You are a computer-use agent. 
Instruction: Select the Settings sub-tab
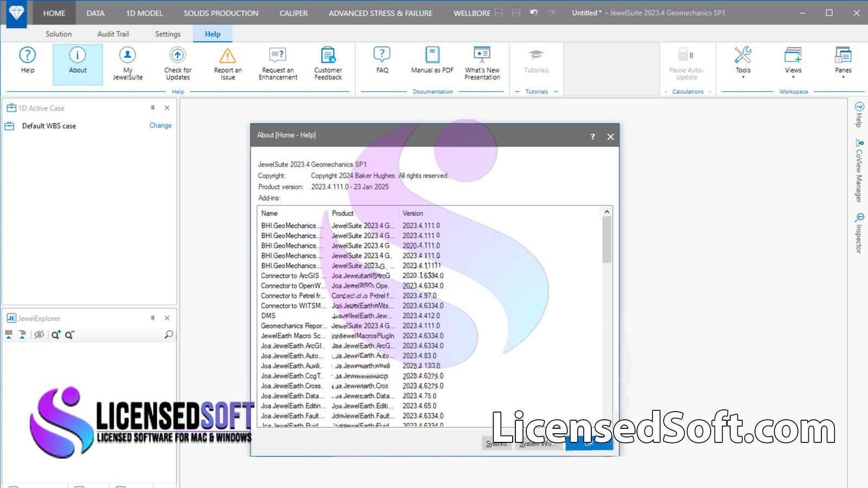click(168, 34)
